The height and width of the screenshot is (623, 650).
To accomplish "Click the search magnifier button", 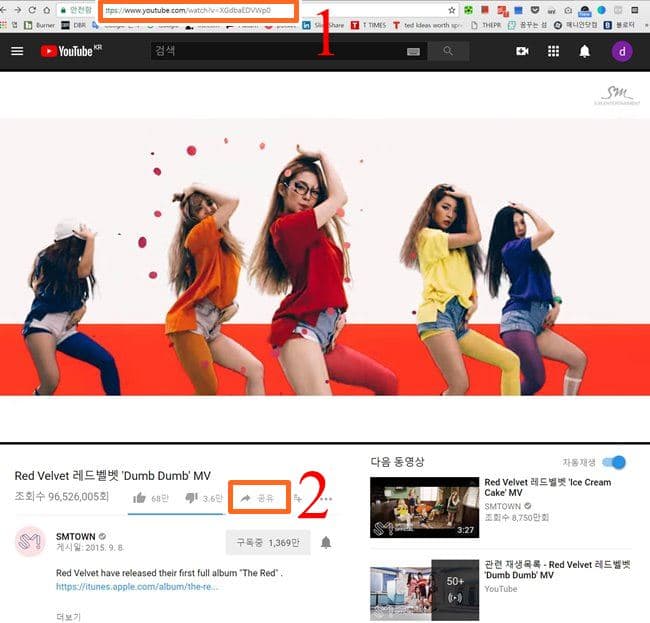I will click(x=448, y=51).
